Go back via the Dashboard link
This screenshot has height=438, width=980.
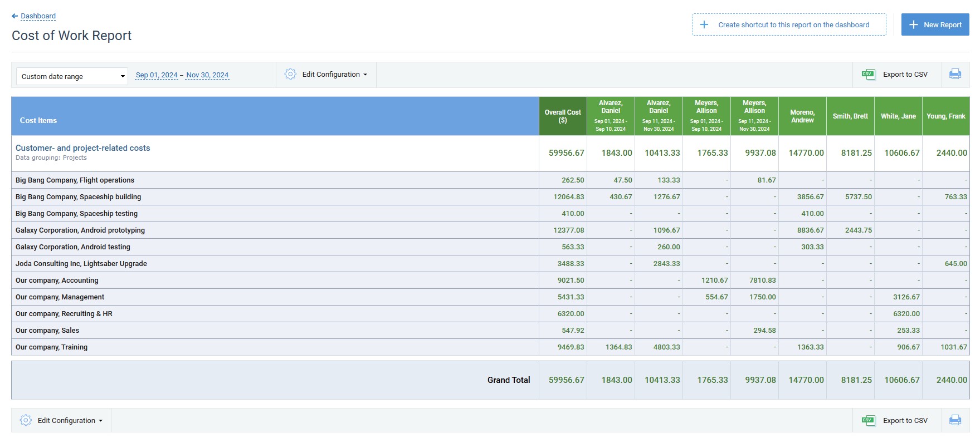38,16
